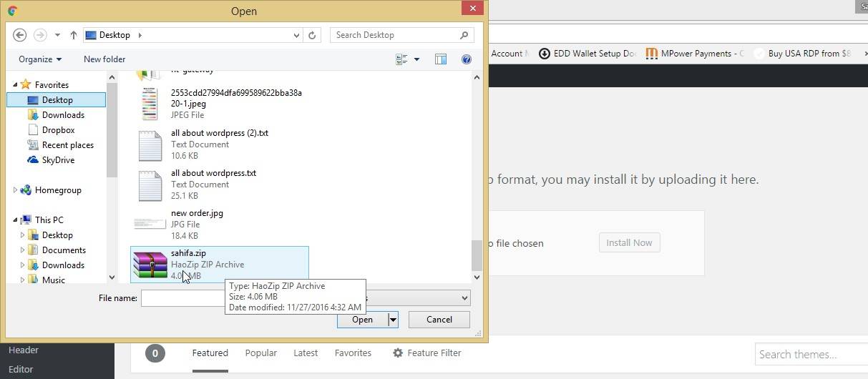Expand the Open button split arrow
This screenshot has width=868, height=379.
click(393, 320)
